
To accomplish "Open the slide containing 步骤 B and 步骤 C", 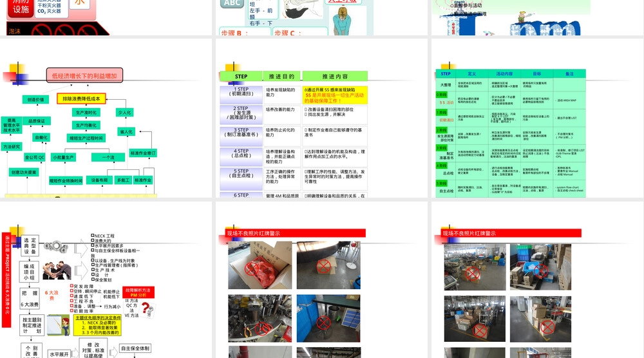I will pos(321,17).
